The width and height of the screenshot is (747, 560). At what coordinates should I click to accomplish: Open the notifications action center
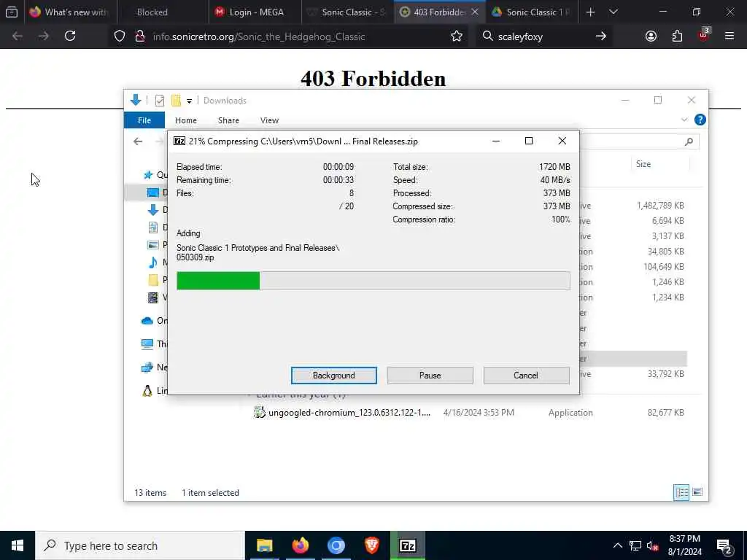[x=724, y=547]
